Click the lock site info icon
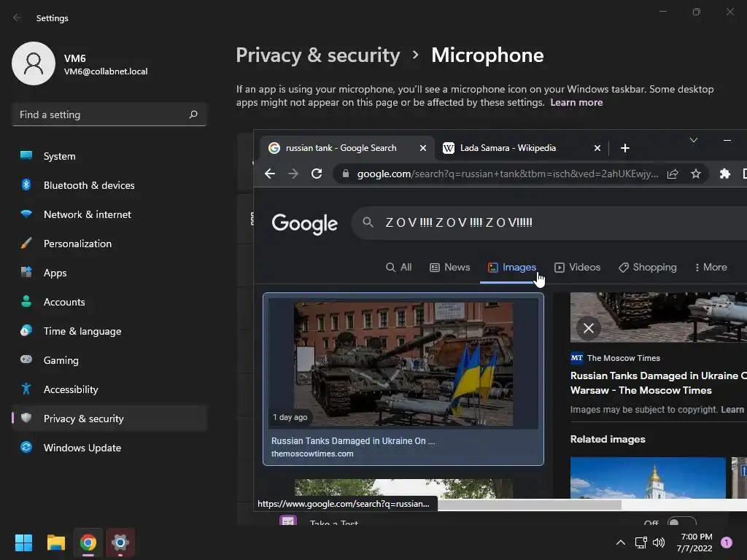The image size is (747, 560). [x=345, y=174]
